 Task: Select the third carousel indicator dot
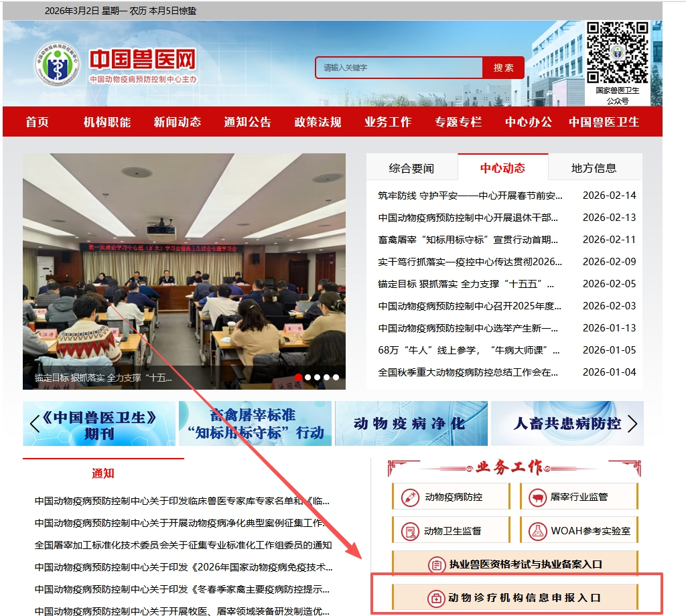pyautogui.click(x=317, y=378)
